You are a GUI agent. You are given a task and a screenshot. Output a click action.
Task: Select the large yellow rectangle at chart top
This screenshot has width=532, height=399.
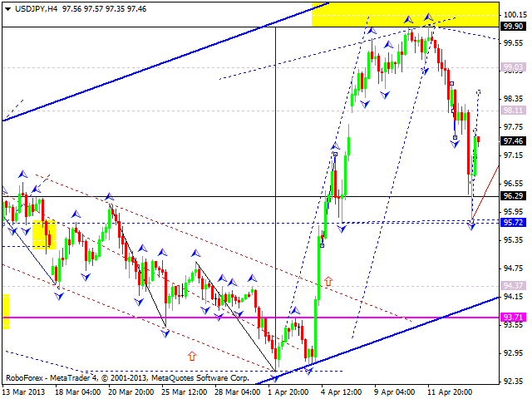[405, 13]
